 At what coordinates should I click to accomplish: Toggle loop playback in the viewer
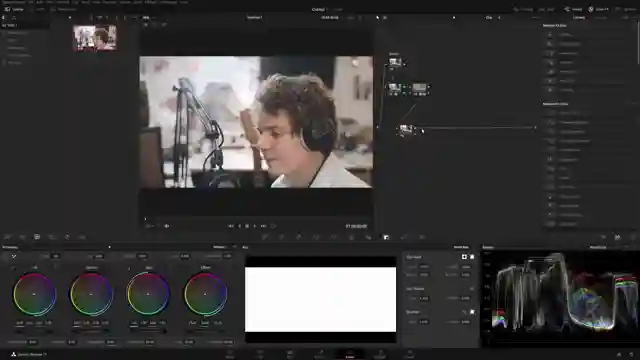tap(273, 226)
